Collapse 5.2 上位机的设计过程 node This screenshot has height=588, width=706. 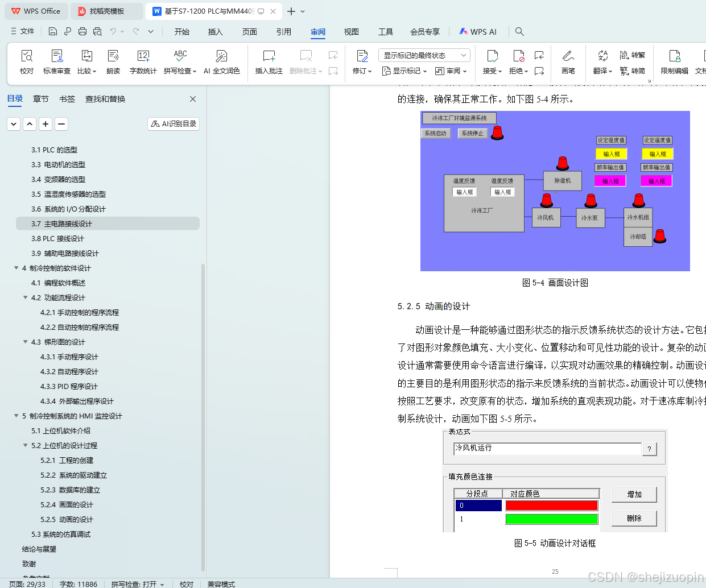pyautogui.click(x=25, y=445)
